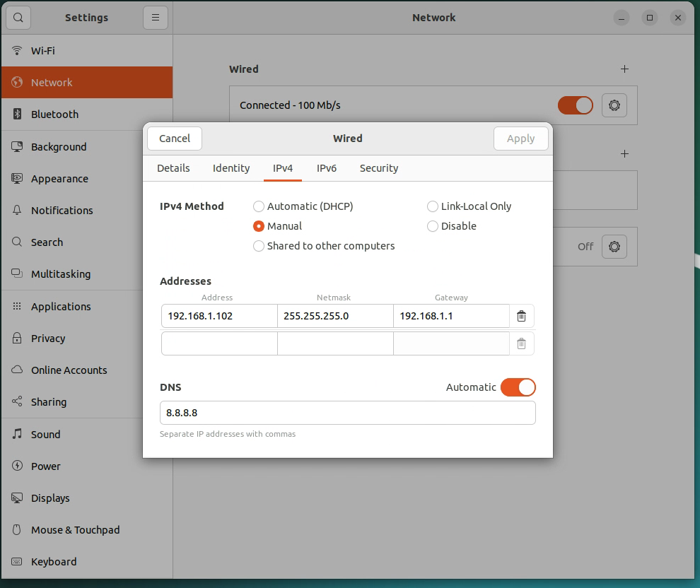Image resolution: width=700 pixels, height=588 pixels.
Task: Turn off the wired connection switch
Action: [x=576, y=105]
